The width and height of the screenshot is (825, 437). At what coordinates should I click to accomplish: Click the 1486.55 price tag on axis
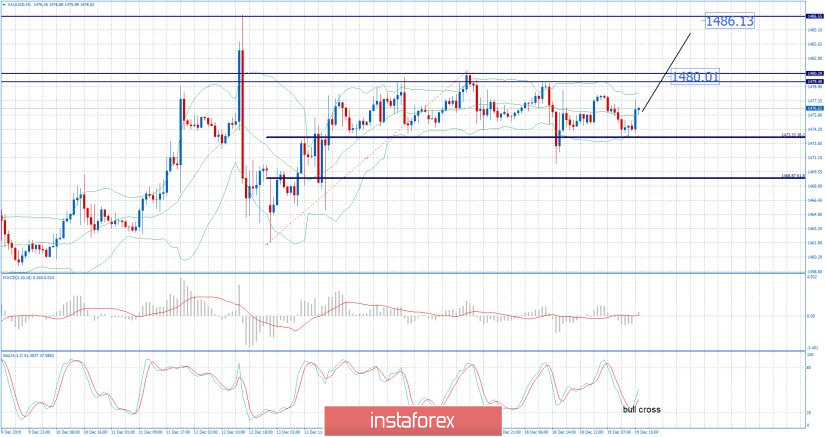tap(814, 16)
